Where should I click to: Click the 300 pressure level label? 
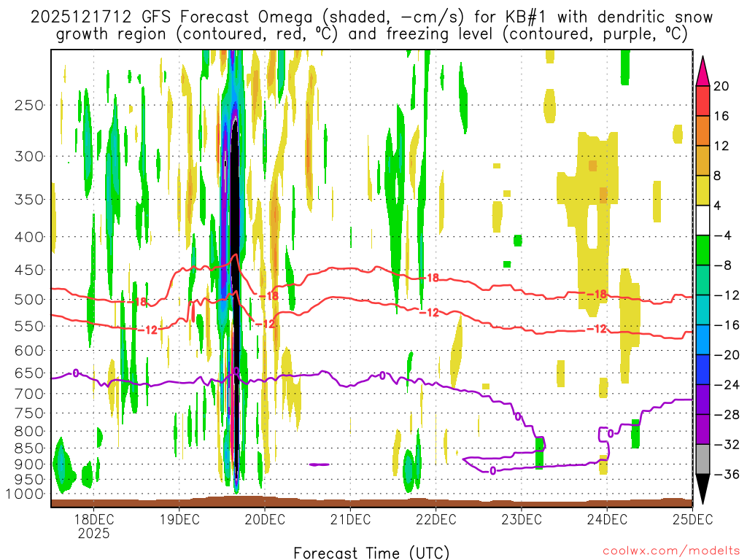pos(29,156)
